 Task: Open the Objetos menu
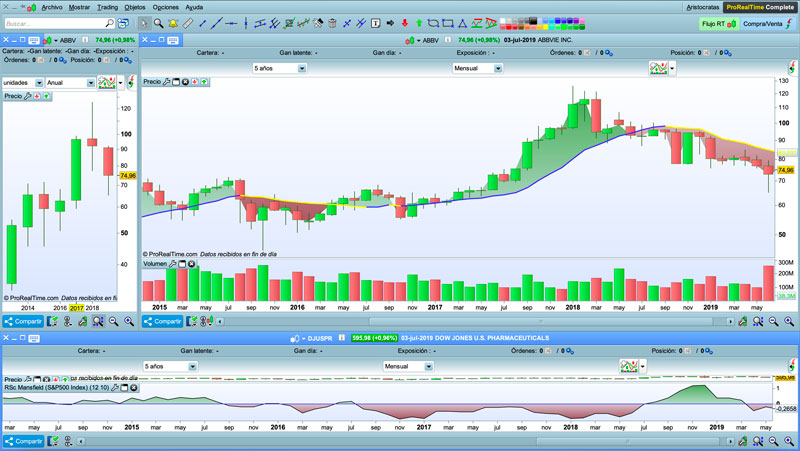(135, 7)
